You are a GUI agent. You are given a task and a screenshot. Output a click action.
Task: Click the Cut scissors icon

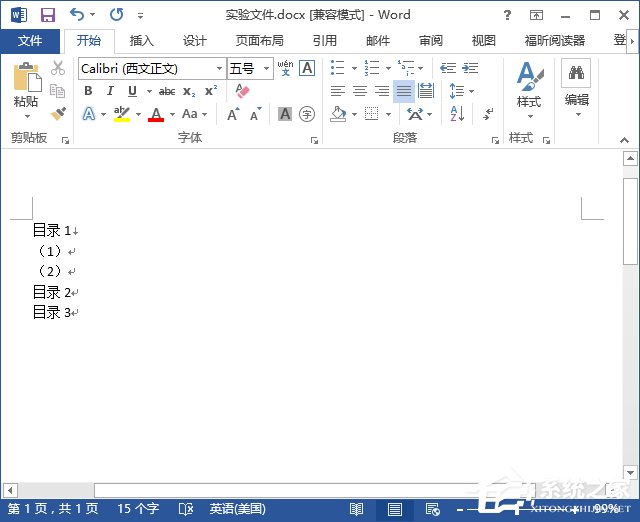coord(58,68)
